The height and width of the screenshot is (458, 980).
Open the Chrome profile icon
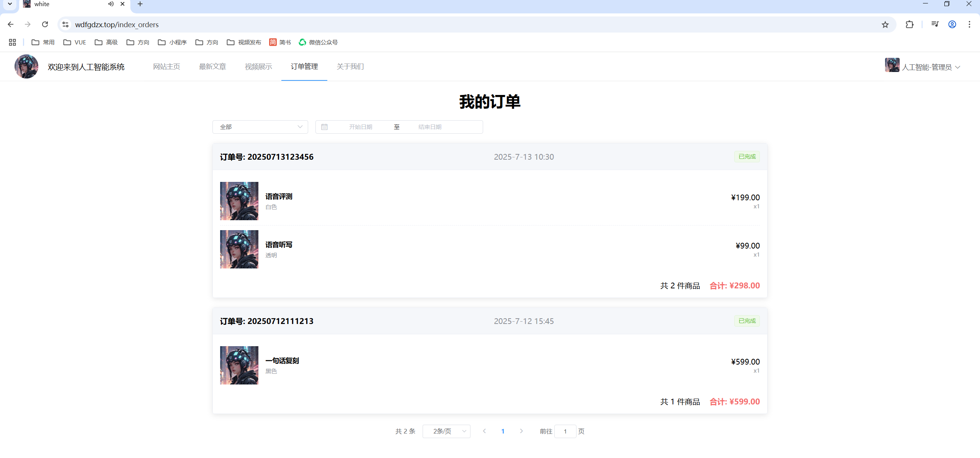952,25
